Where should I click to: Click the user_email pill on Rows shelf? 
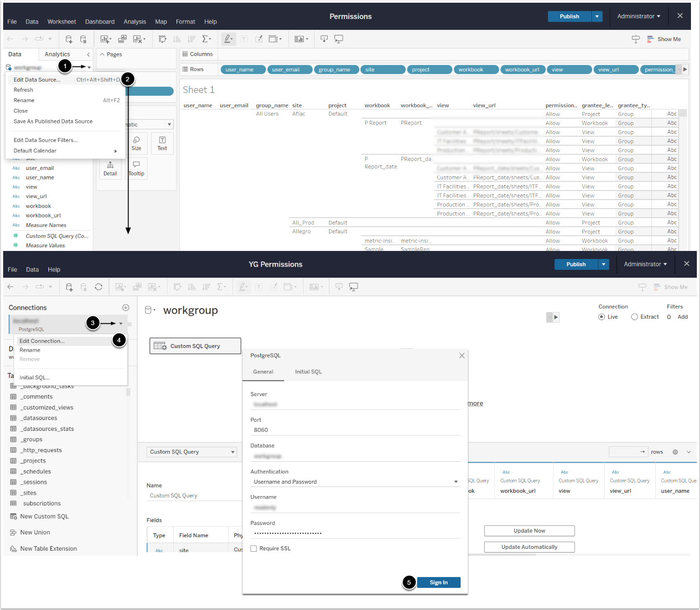coord(290,70)
